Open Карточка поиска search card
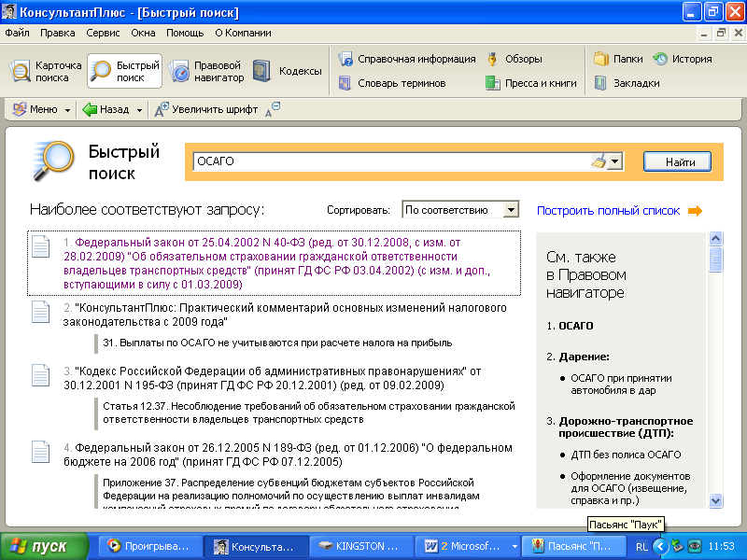 coord(46,72)
